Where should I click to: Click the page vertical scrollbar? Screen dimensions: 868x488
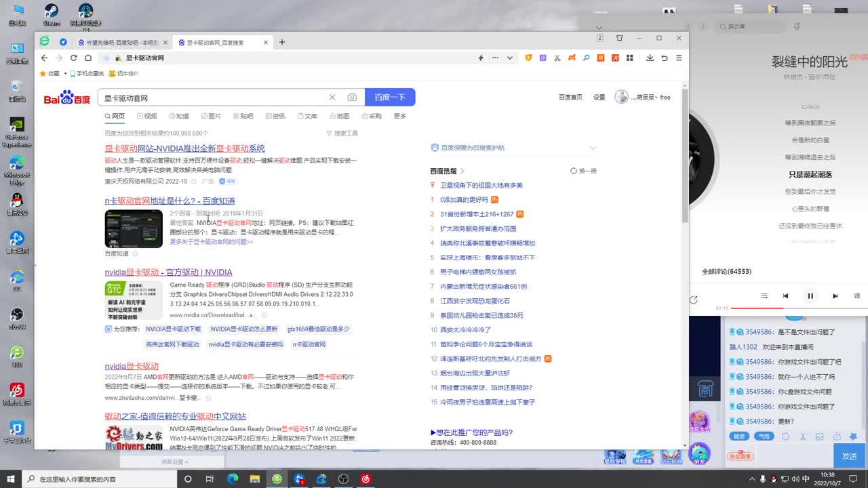(x=685, y=156)
